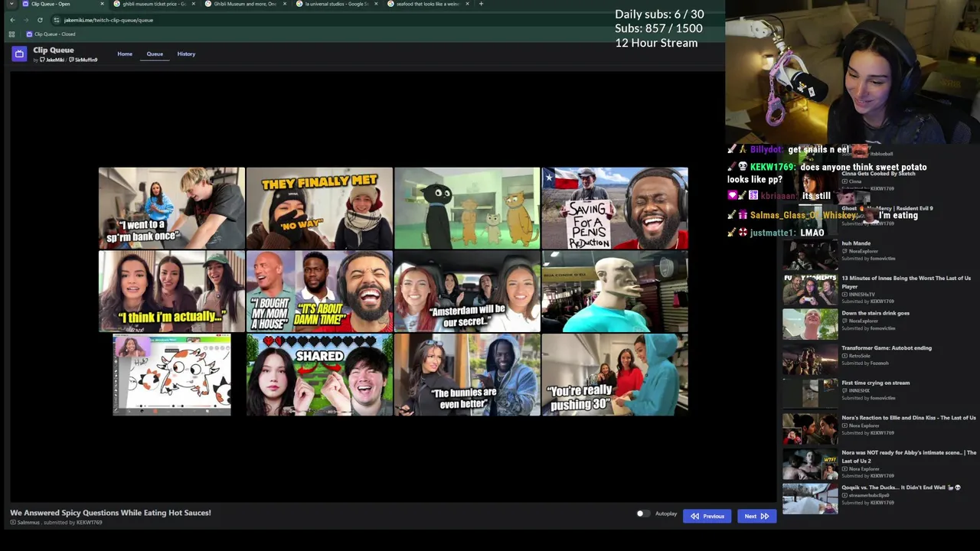Select the 'Clip Queue - Open' tab
The image size is (980, 551).
pyautogui.click(x=63, y=4)
